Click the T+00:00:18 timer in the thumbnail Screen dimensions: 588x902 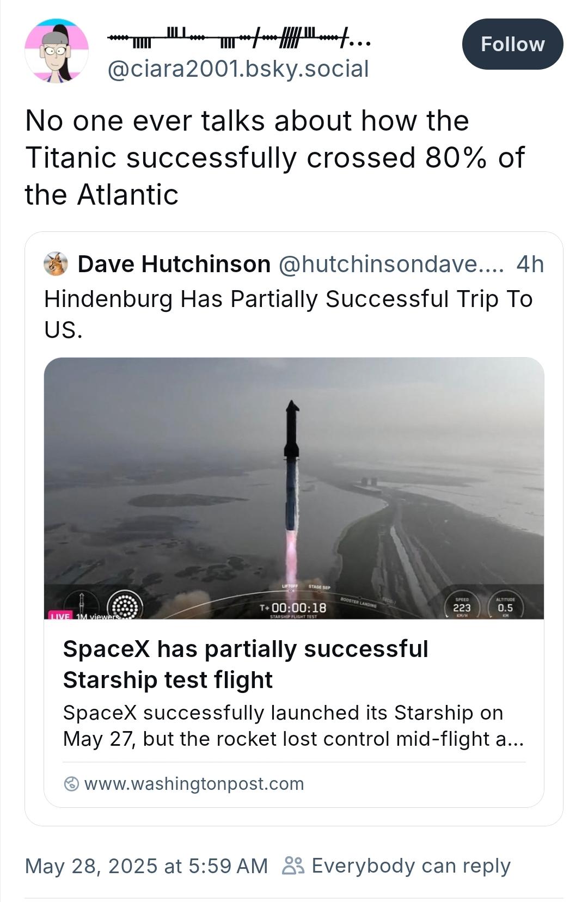[293, 608]
